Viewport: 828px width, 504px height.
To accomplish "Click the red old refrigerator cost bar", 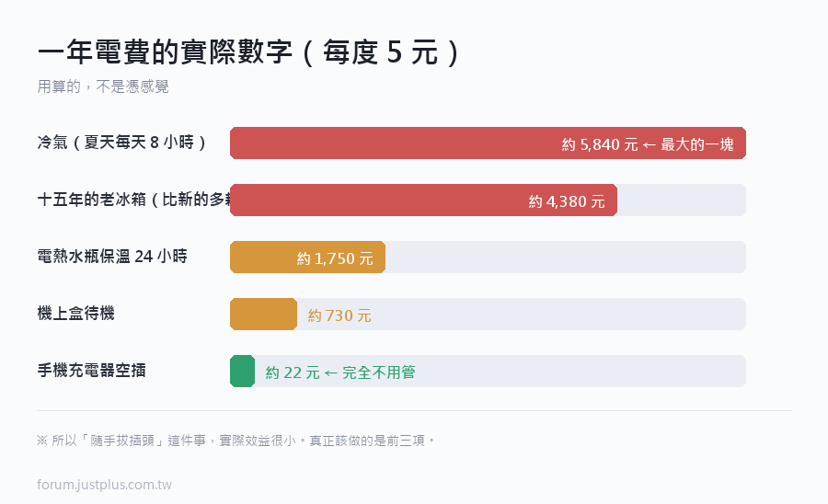I will point(423,200).
